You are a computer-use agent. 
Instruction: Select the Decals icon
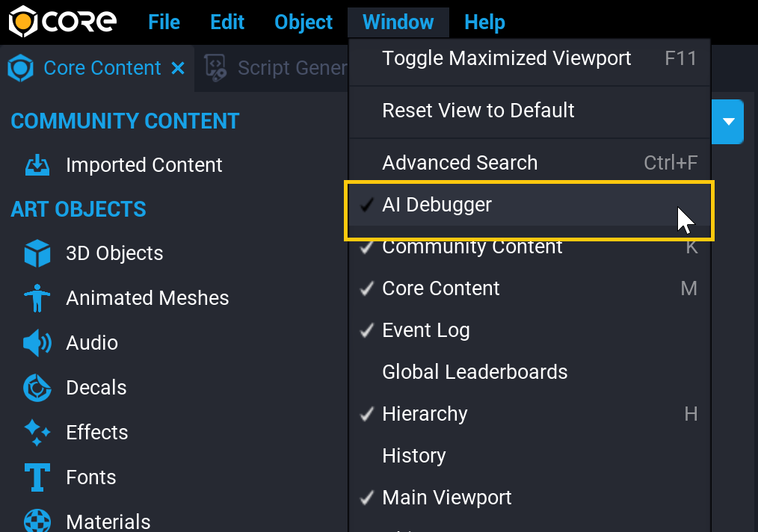[x=37, y=388]
